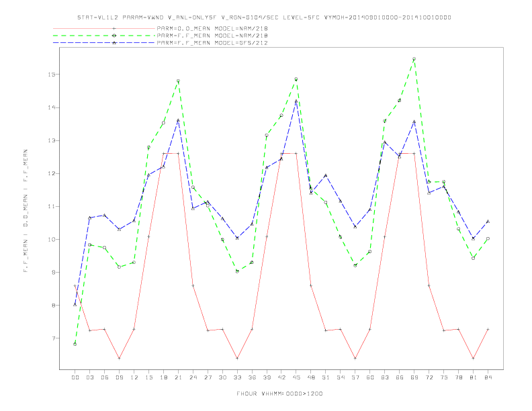Click x-axis tick label 81
Viewport: 532px width, 411px height.
(x=474, y=377)
